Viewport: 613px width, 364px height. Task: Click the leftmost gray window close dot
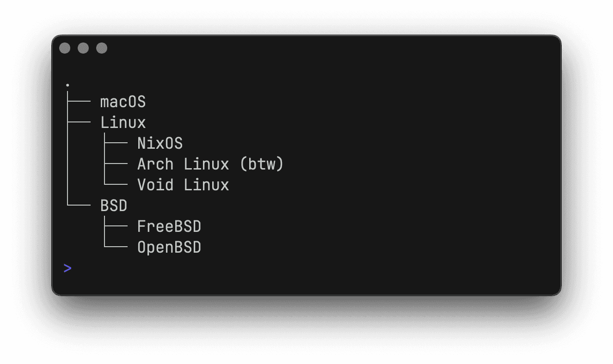pyautogui.click(x=65, y=48)
